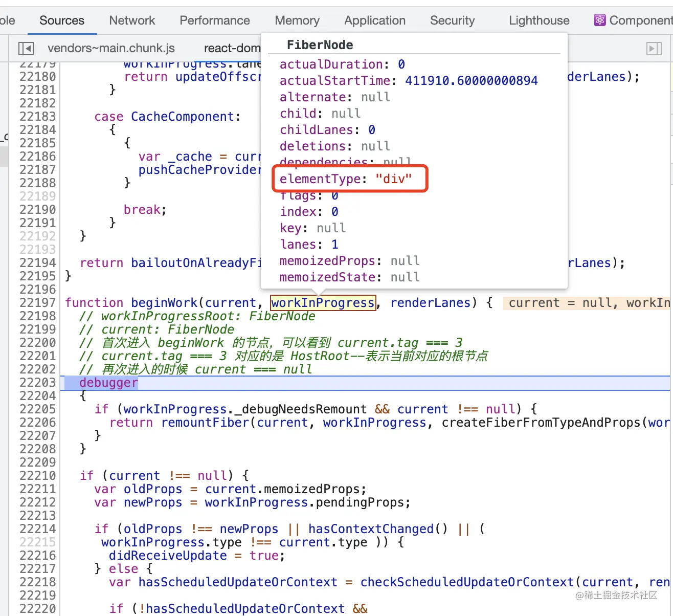This screenshot has width=673, height=616.
Task: Click the index: 0 property
Action: 309,212
